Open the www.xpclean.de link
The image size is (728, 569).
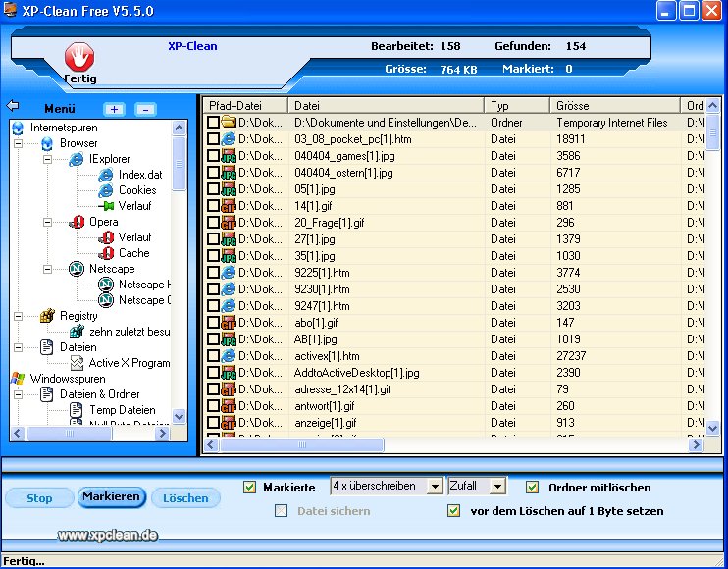tap(107, 535)
